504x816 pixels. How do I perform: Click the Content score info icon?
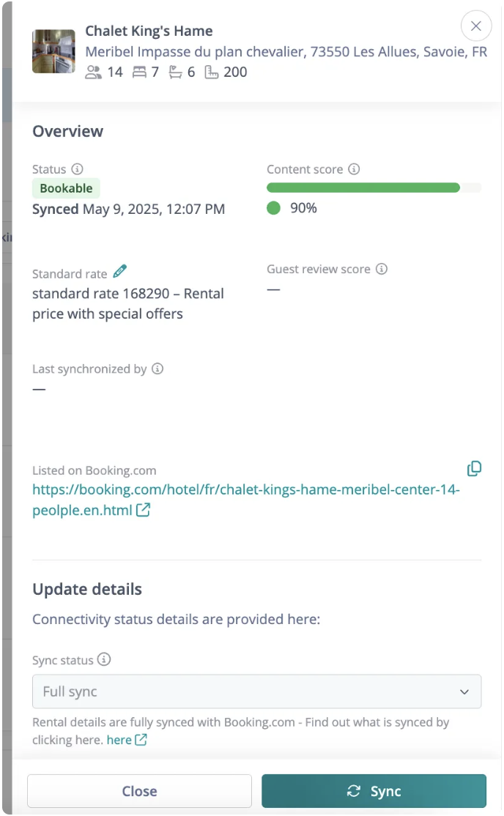click(x=354, y=169)
